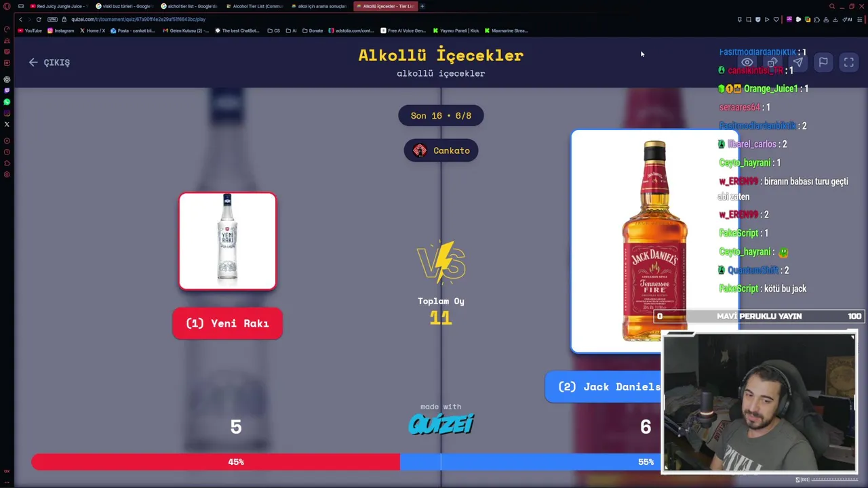868x488 pixels.
Task: Open the AI toolbar button
Action: (848, 20)
